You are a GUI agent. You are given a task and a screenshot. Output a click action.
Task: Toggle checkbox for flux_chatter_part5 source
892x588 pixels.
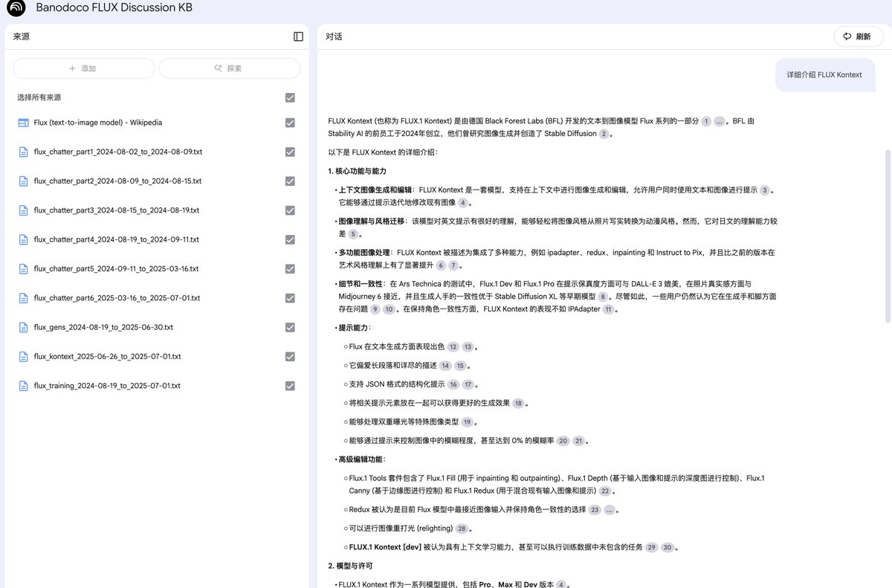pyautogui.click(x=290, y=269)
